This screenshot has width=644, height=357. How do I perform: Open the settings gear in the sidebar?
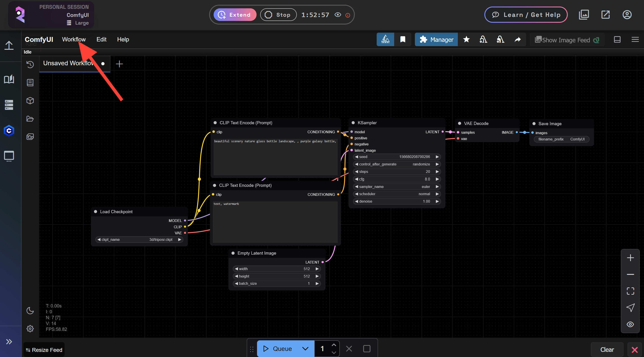tap(30, 328)
